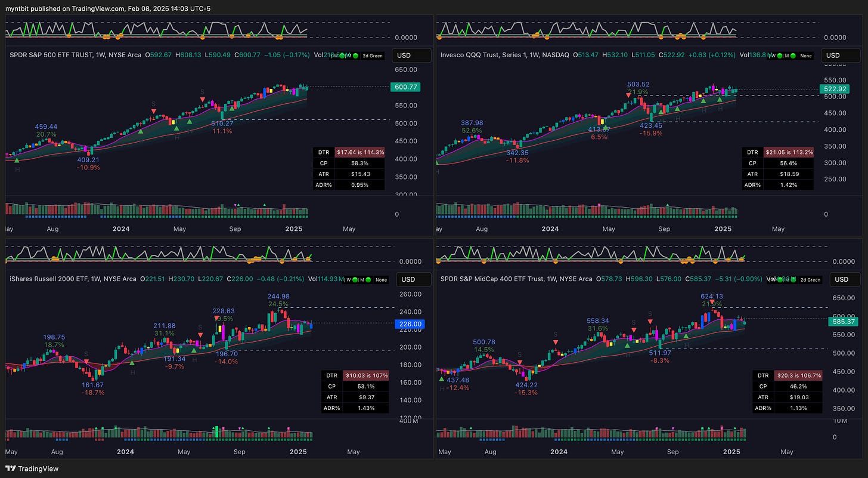Click the CP value 46.2%

[798, 386]
